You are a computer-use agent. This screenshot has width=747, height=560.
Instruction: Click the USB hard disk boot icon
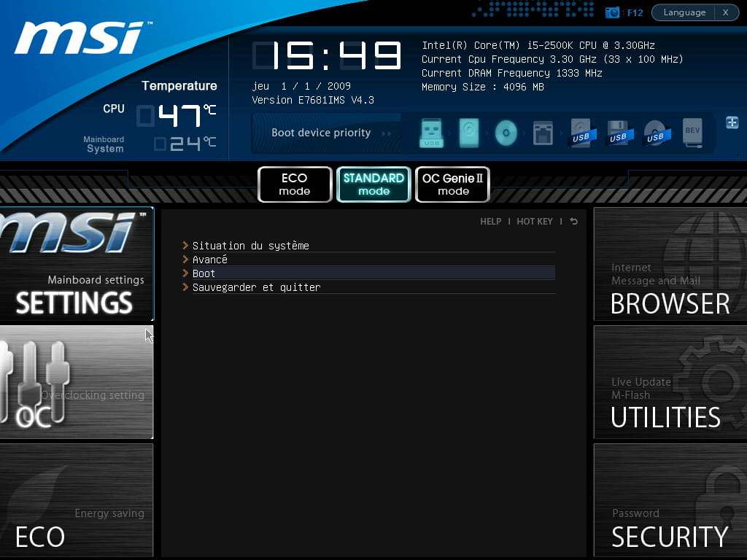[581, 133]
